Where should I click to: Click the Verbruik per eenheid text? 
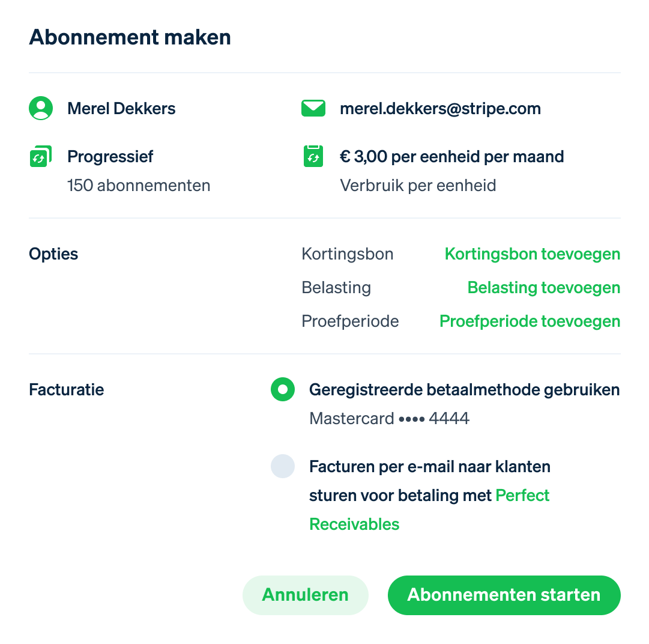point(418,186)
